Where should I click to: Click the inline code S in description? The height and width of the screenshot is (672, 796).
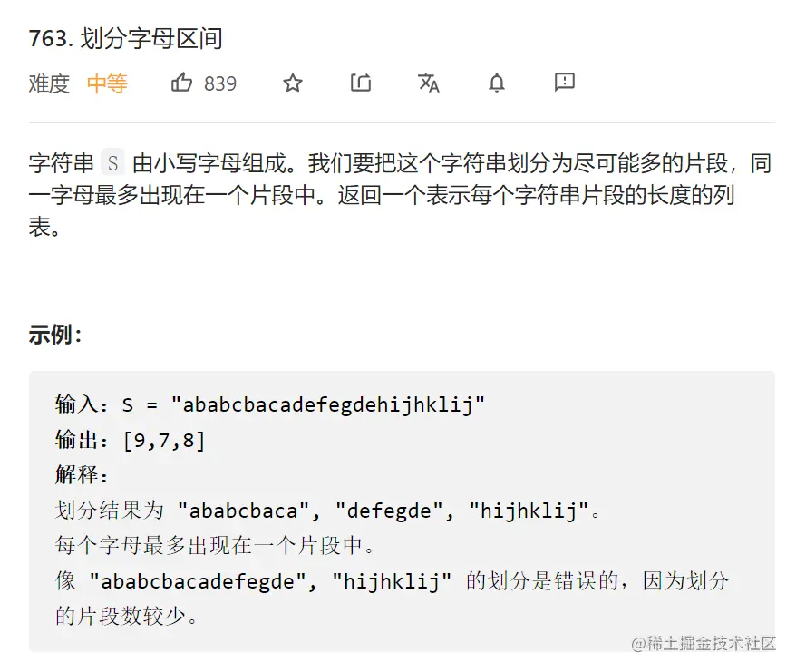pyautogui.click(x=113, y=164)
